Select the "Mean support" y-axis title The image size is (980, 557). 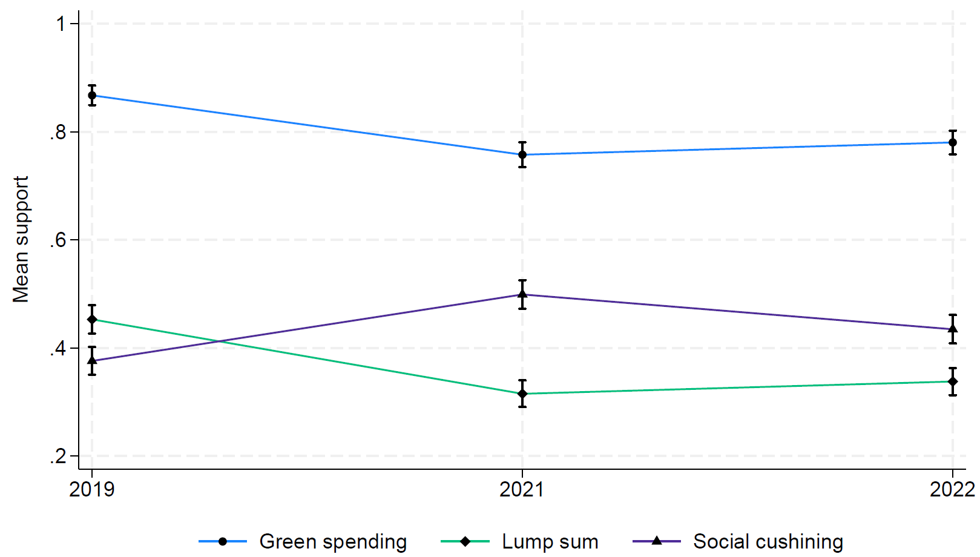coord(21,239)
